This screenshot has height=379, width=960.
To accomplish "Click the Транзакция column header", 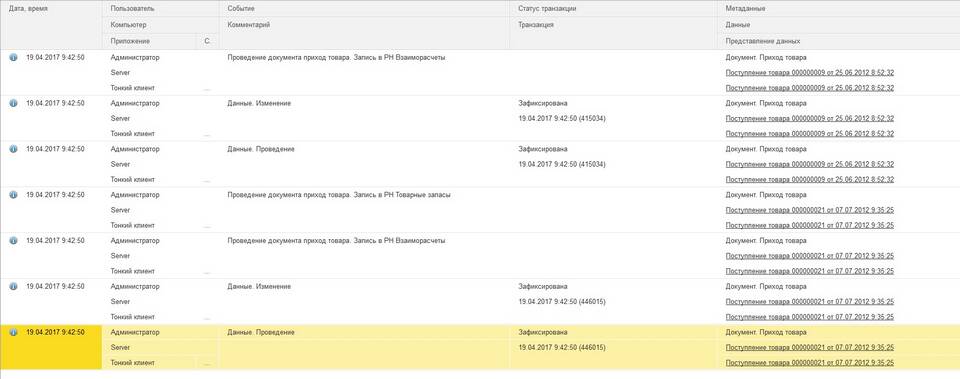I will tap(613, 33).
